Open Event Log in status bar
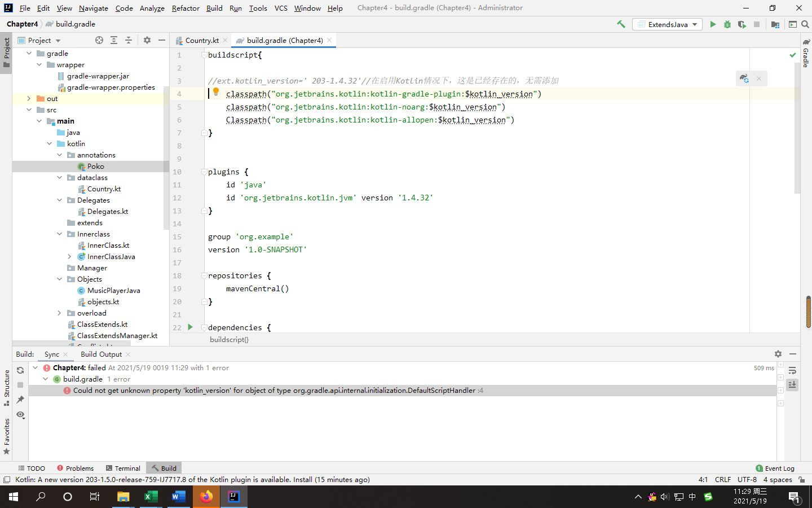Screen dimensions: 812x508 [775, 468]
